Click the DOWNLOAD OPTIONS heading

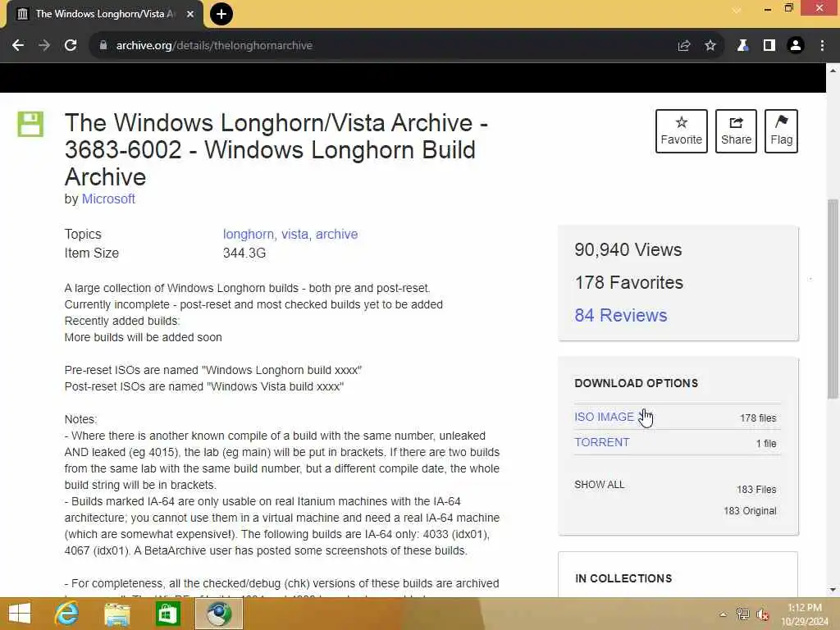pyautogui.click(x=636, y=383)
